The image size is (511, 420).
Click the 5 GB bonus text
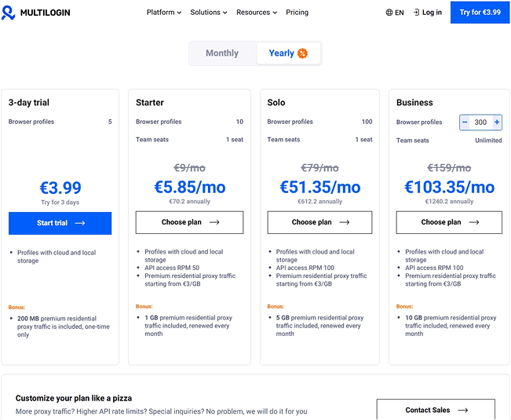(319, 326)
